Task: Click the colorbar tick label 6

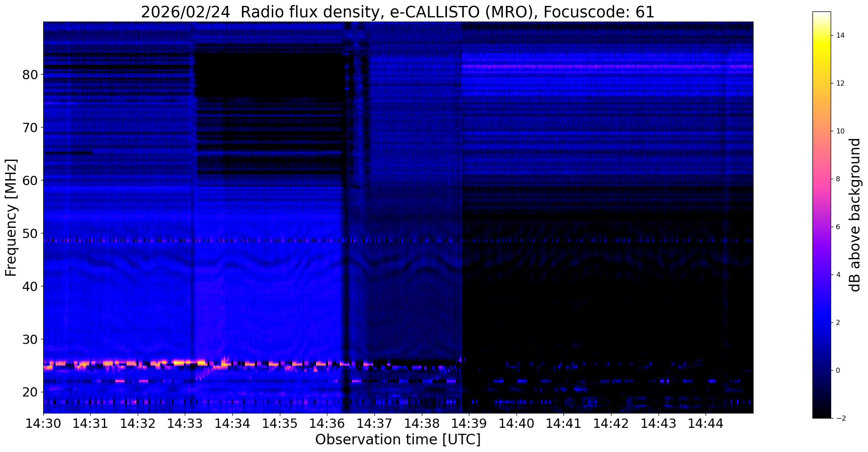Action: (837, 227)
